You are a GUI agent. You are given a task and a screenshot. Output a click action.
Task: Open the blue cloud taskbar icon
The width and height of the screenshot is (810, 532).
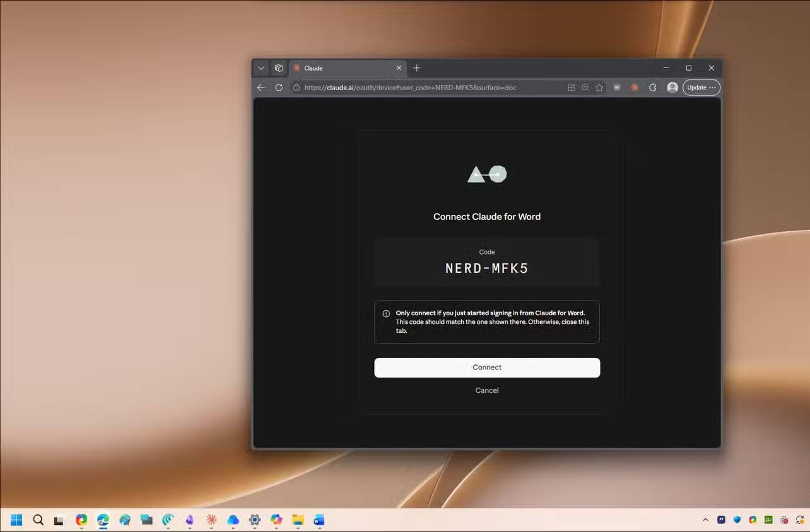(x=233, y=520)
